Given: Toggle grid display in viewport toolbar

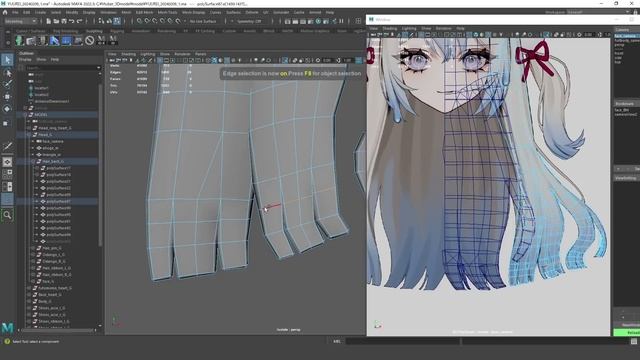Looking at the screenshot, I should point(159,60).
